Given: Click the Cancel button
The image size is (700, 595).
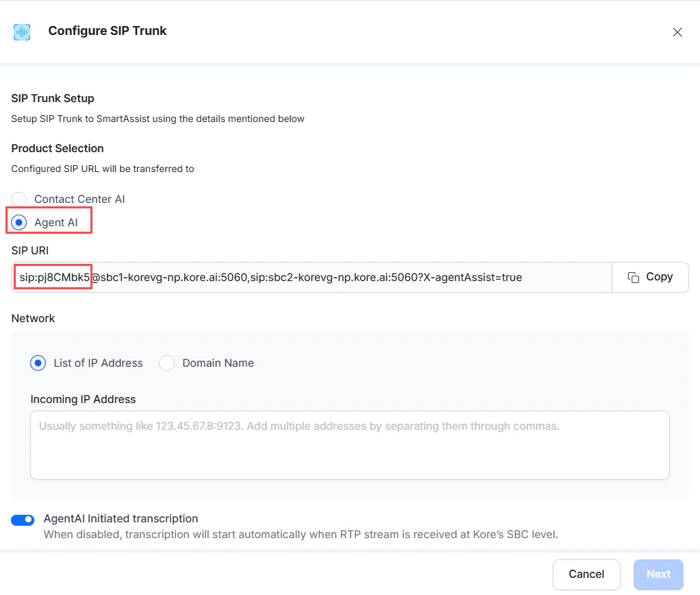Looking at the screenshot, I should [586, 574].
